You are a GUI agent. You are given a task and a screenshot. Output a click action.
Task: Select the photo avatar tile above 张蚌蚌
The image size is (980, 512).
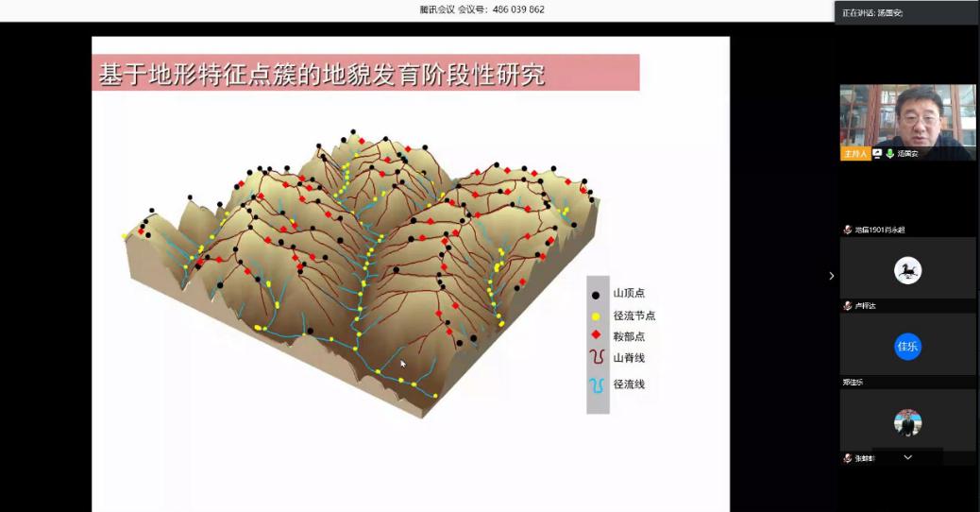tap(907, 422)
